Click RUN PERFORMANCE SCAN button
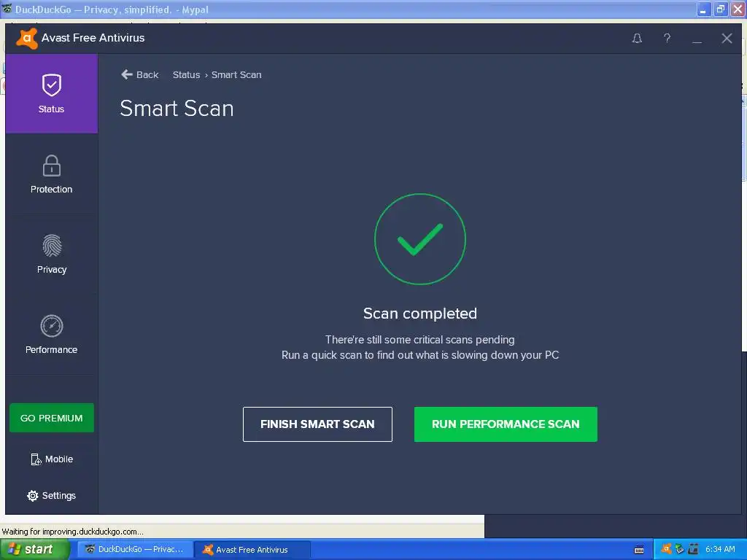 point(506,424)
